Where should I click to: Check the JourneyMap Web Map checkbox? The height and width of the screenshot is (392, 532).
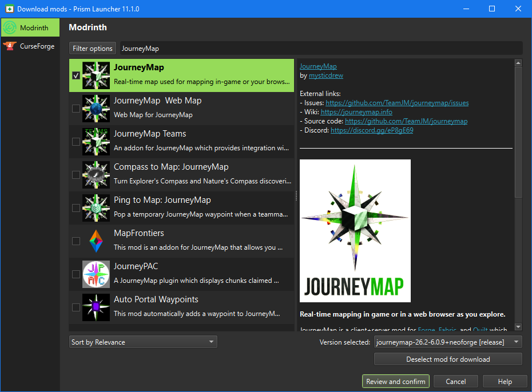(x=76, y=109)
